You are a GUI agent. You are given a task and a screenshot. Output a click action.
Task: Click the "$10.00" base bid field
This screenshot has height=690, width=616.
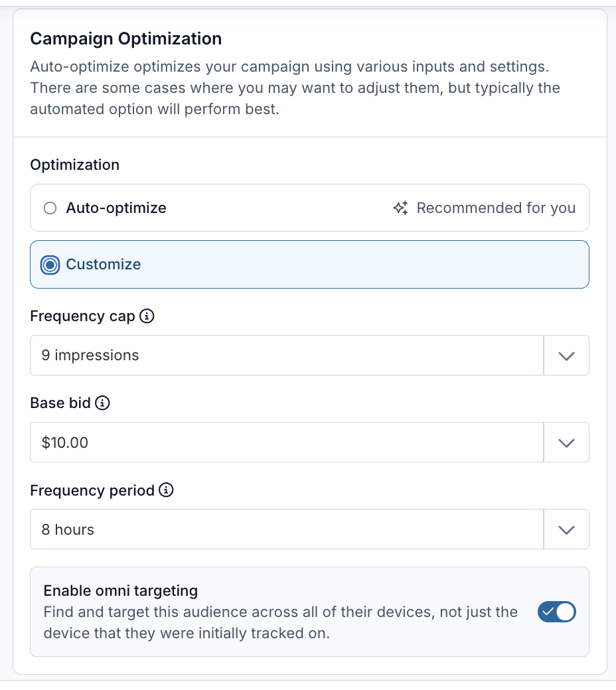[285, 443]
